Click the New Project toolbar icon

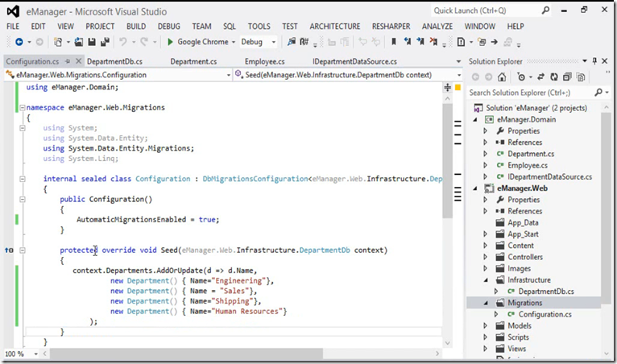click(x=58, y=42)
